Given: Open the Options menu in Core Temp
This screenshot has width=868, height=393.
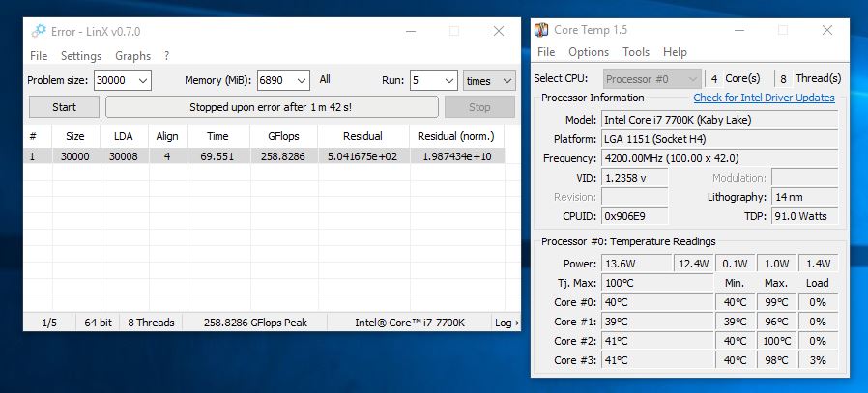Looking at the screenshot, I should click(589, 52).
